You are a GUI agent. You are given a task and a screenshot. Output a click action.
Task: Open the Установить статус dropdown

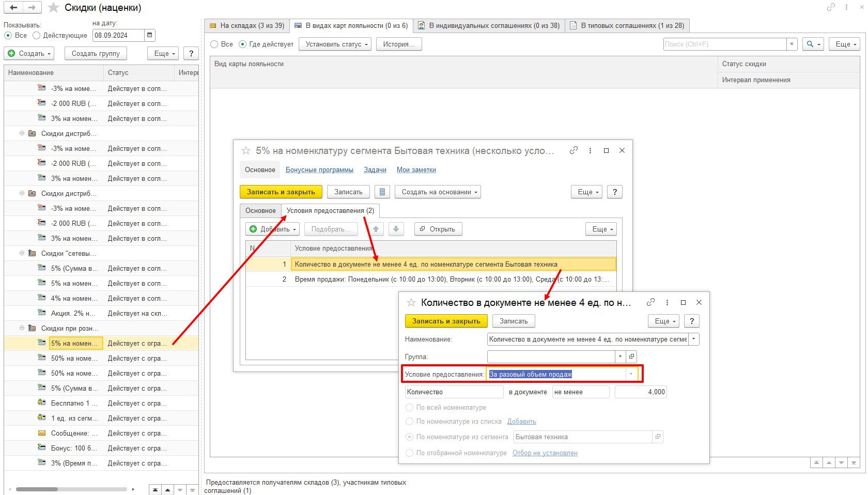pos(336,44)
